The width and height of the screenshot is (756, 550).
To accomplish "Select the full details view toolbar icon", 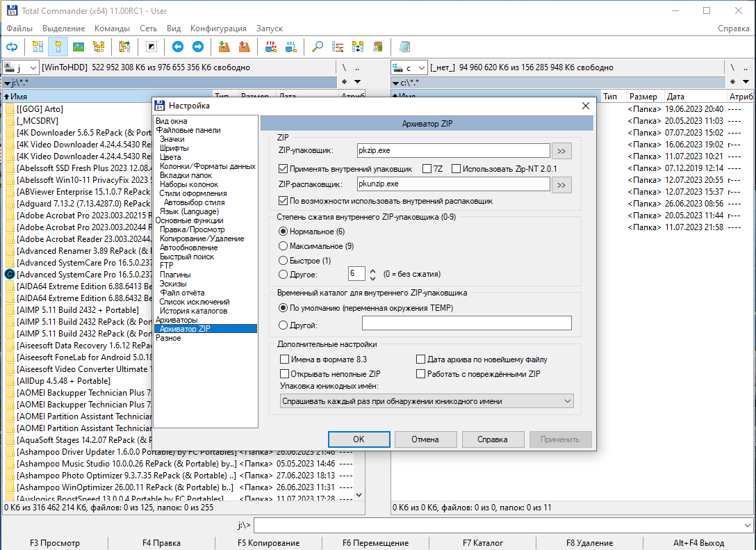I will click(x=58, y=47).
